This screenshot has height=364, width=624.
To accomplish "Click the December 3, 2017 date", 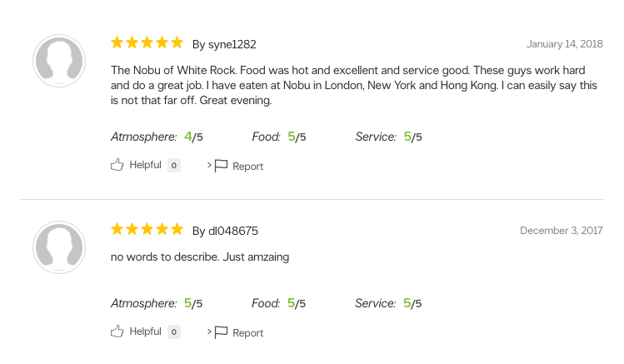I will [x=562, y=231].
